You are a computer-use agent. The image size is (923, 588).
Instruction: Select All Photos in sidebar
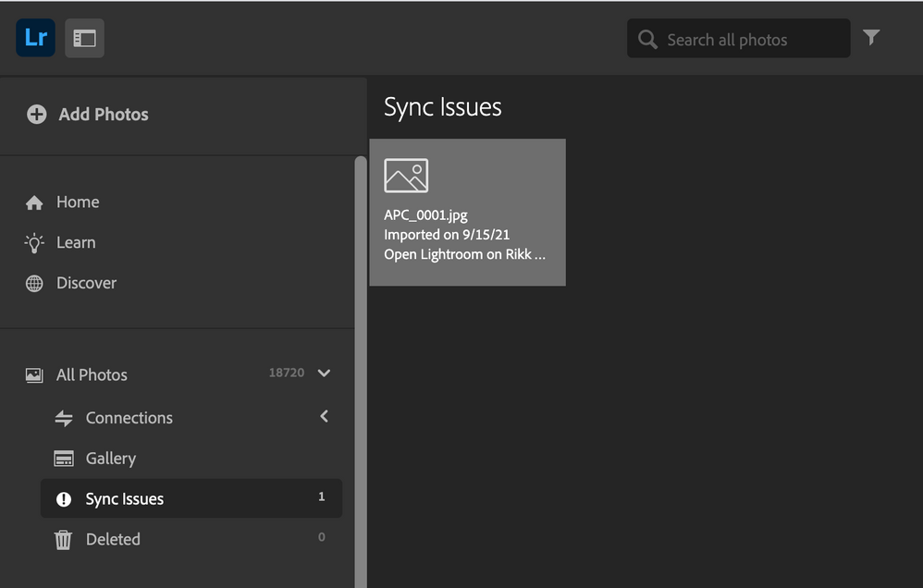tap(92, 374)
